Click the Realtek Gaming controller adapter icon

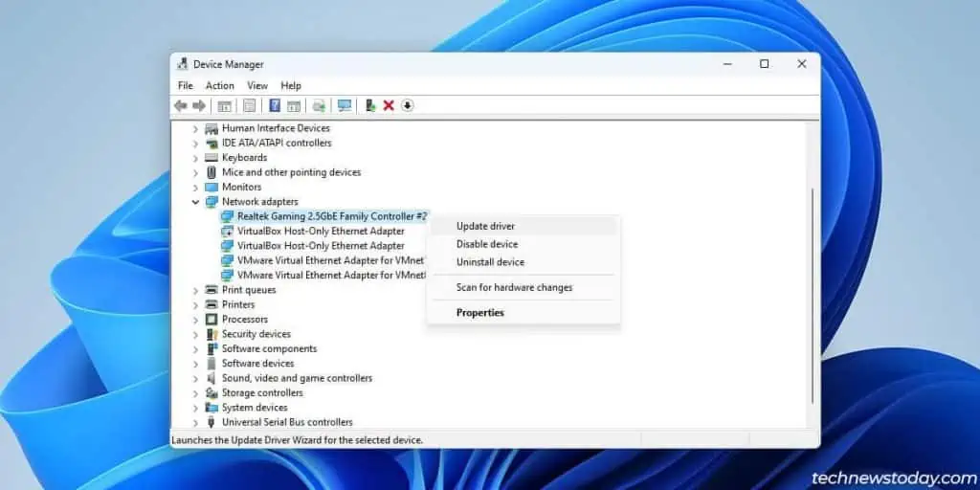click(x=227, y=216)
